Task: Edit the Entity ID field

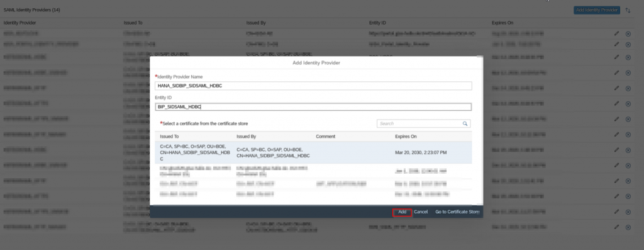Action: (313, 107)
